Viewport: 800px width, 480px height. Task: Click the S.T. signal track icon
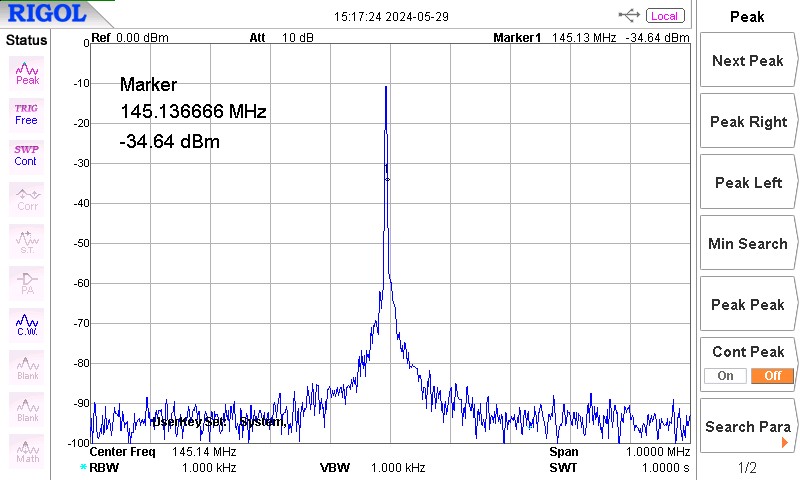[x=27, y=241]
